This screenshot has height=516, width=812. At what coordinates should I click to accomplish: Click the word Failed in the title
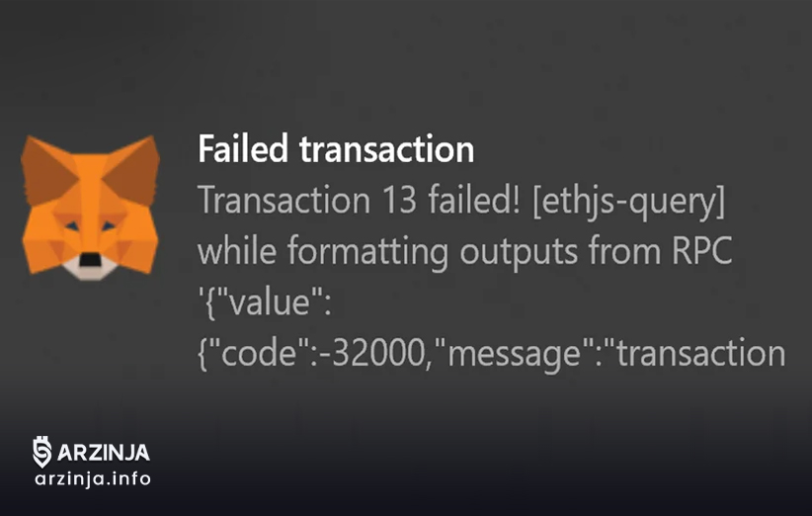(242, 149)
